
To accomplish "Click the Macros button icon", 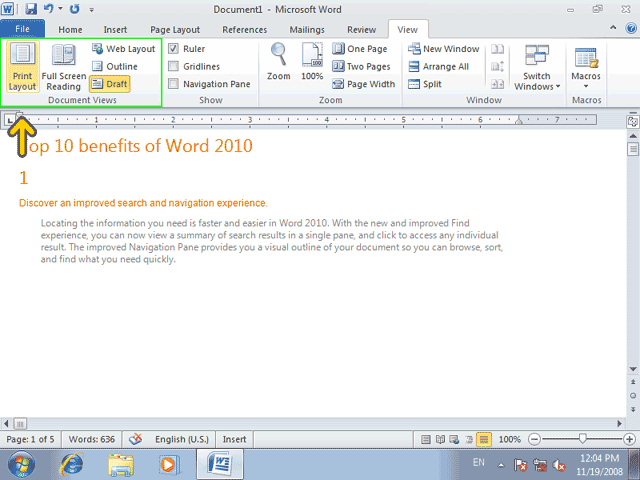I will tap(586, 58).
